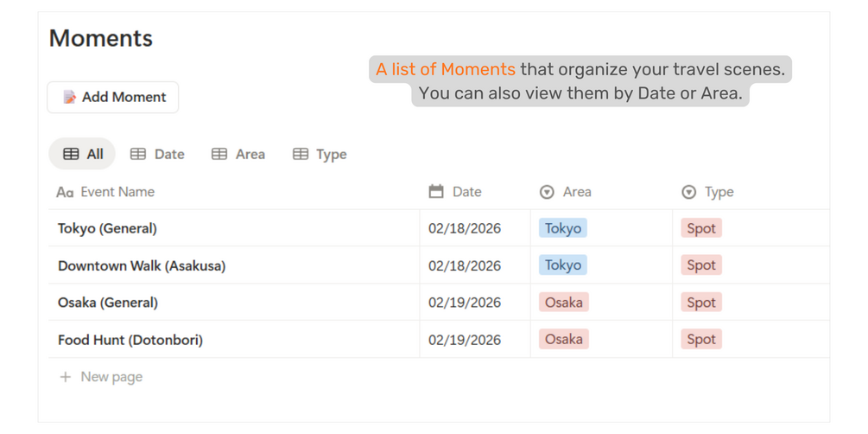Click the Spot tag in the Osaka (General) row
868x434 pixels.
(701, 303)
